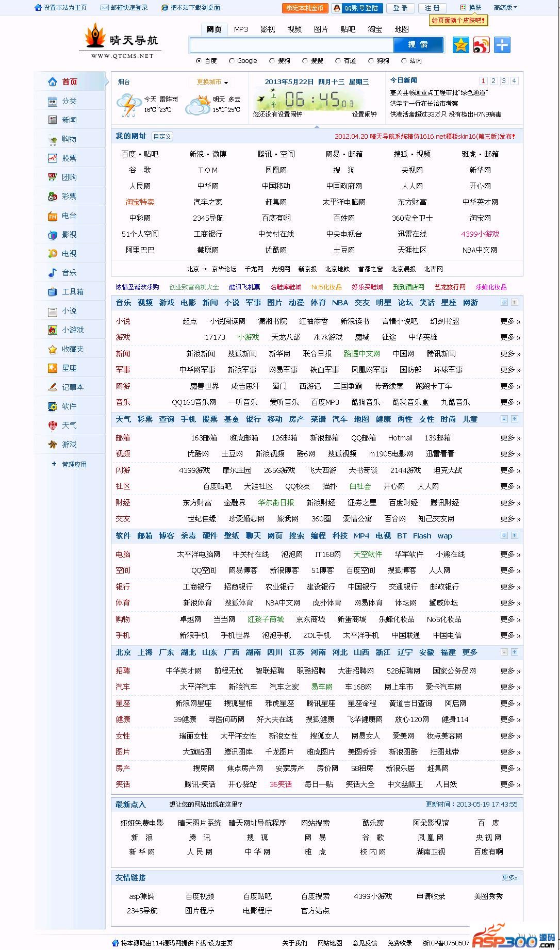Open sidebar 电视 TV icon
This screenshot has width=560, height=950.
tap(52, 253)
